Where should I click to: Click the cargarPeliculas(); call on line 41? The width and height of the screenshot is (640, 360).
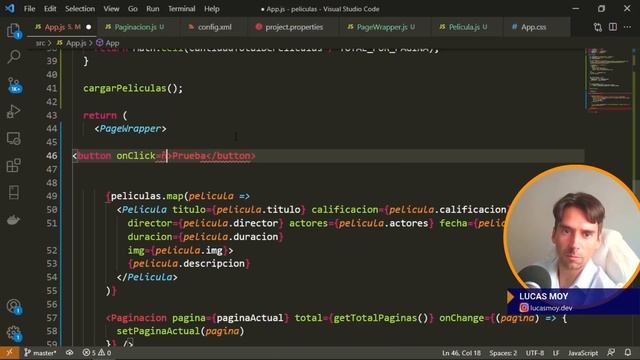pos(133,88)
